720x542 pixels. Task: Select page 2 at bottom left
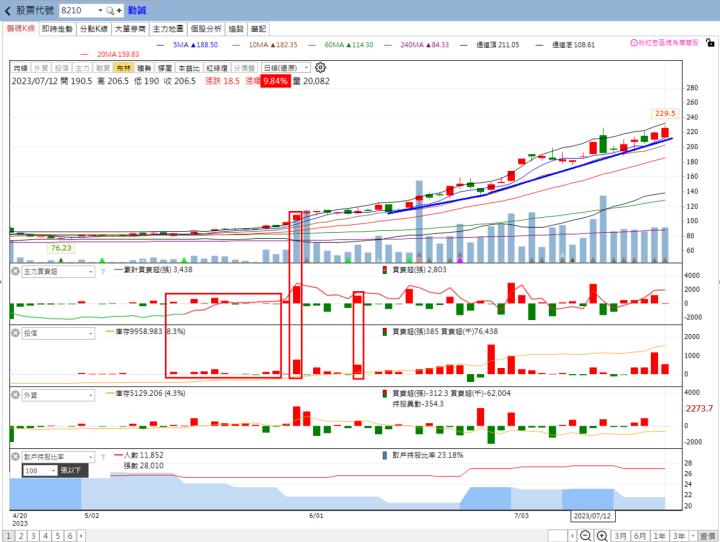[x=21, y=536]
